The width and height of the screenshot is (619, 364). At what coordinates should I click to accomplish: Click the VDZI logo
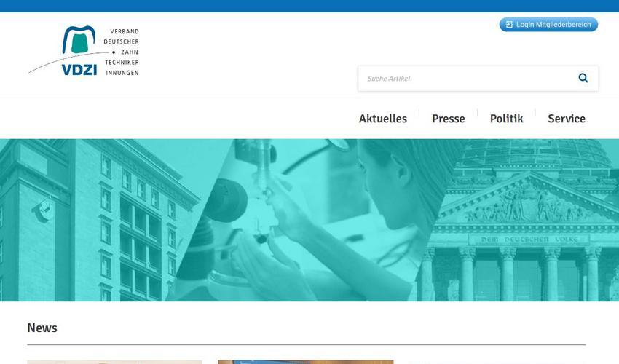coord(84,50)
